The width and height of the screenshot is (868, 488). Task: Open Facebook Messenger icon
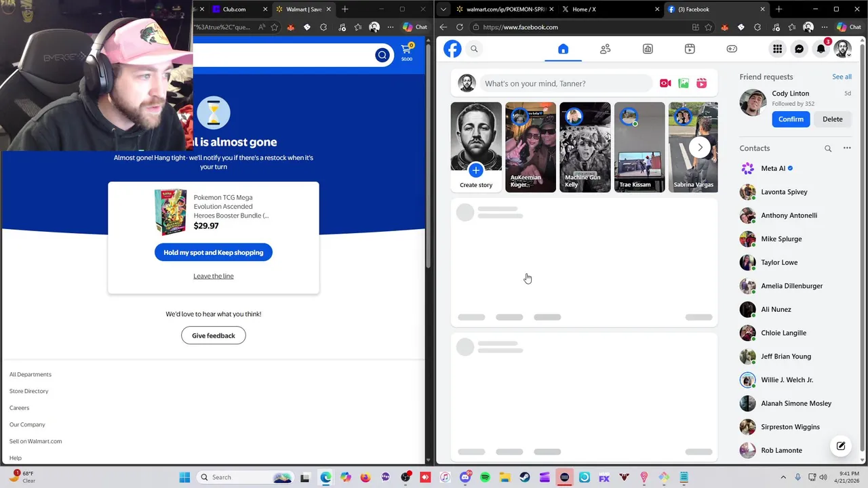(x=800, y=49)
